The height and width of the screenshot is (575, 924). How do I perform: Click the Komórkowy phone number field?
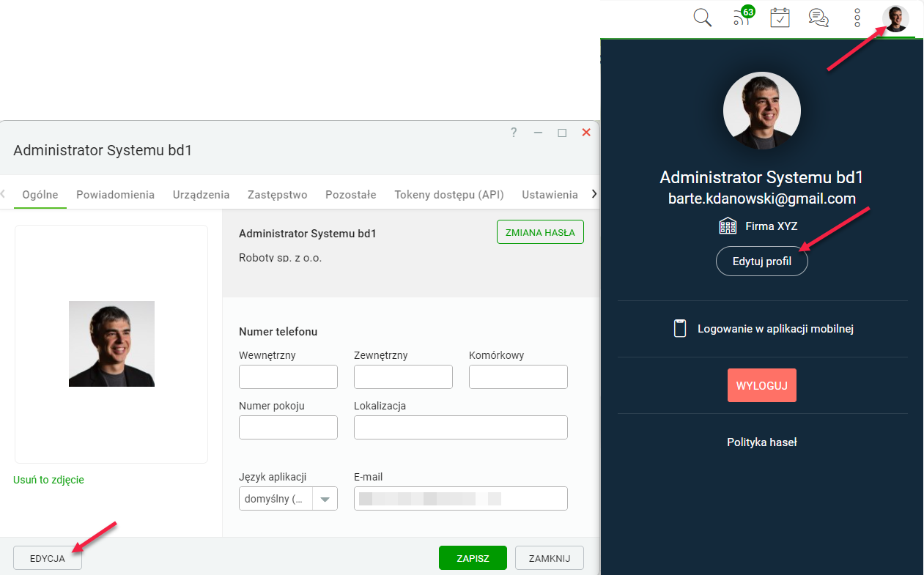[x=518, y=376]
